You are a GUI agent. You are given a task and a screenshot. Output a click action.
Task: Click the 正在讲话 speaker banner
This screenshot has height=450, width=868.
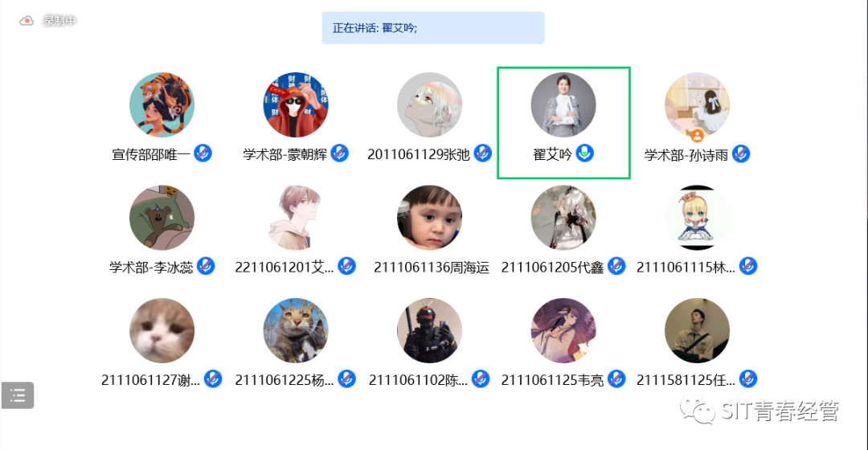tap(433, 27)
